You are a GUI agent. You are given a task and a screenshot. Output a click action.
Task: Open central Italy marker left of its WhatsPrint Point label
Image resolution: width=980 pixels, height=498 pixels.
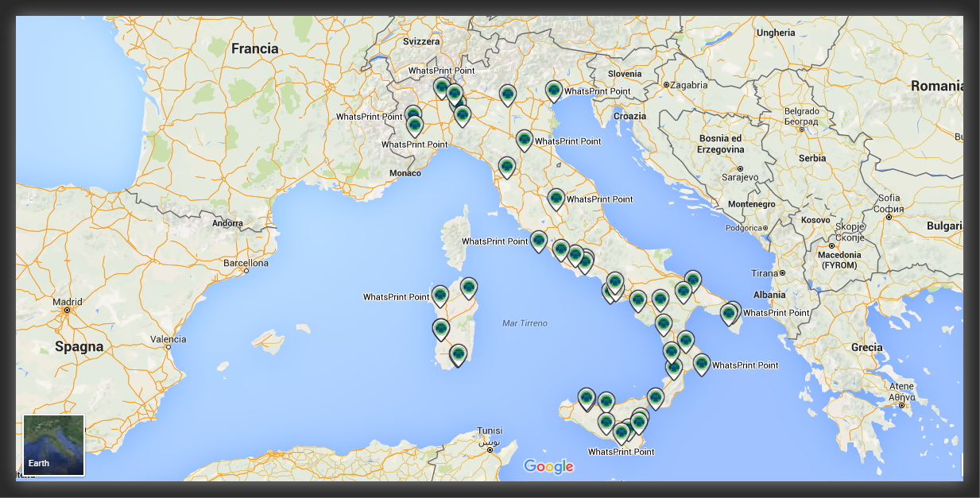(x=556, y=200)
